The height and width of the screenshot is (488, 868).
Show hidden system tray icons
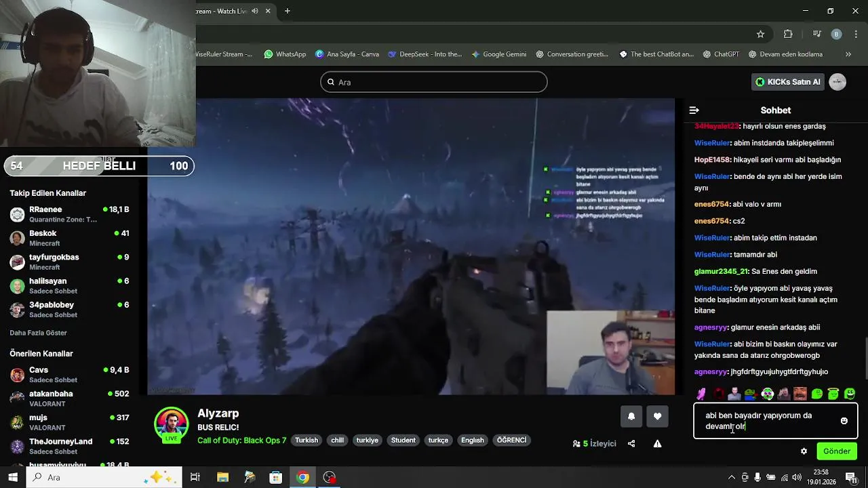coord(731,478)
